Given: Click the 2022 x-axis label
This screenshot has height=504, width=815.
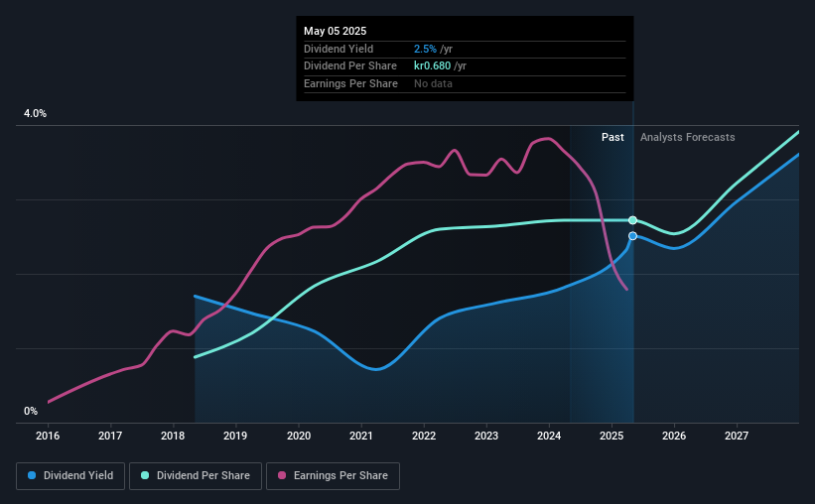Looking at the screenshot, I should point(424,436).
